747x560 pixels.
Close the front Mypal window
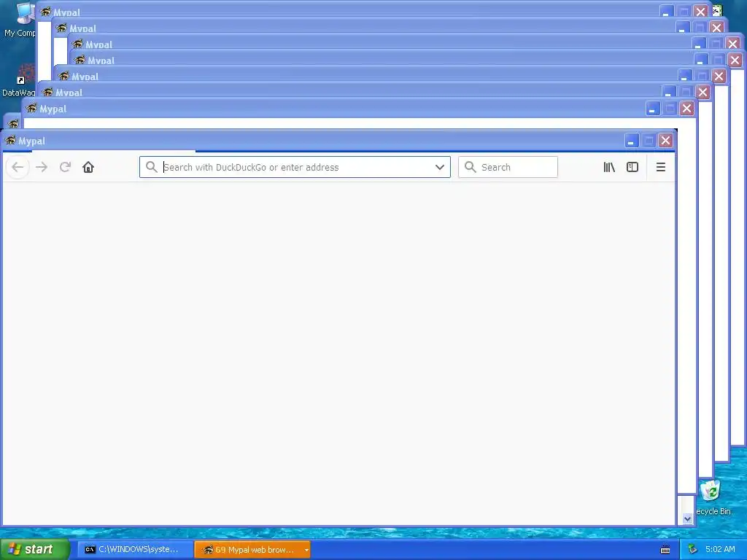point(665,141)
